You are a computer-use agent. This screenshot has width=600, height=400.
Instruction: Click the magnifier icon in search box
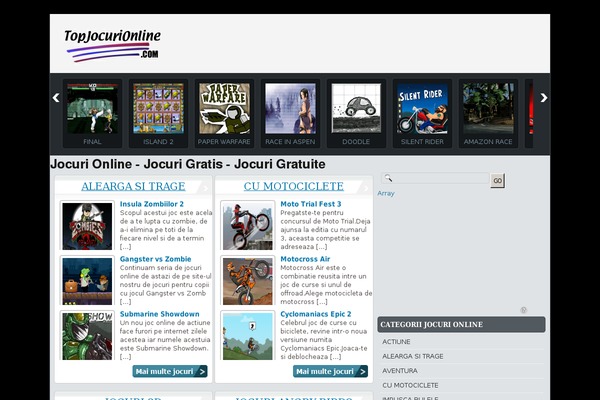[x=388, y=178]
